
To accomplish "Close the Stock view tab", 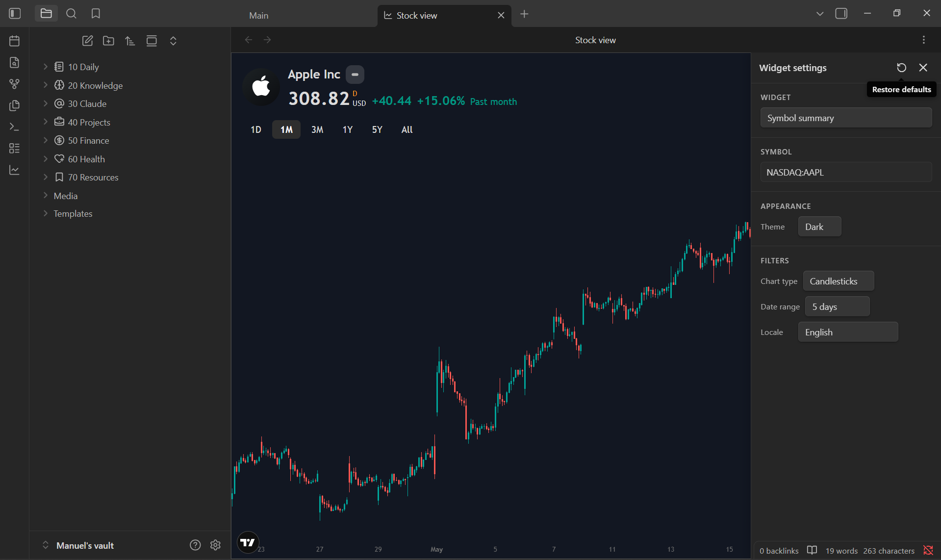I will point(501,15).
